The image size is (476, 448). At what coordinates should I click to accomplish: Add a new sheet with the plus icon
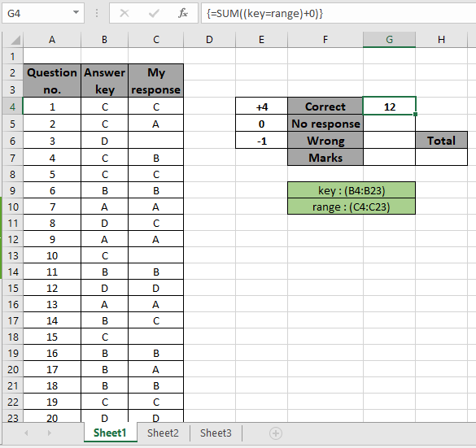click(276, 433)
